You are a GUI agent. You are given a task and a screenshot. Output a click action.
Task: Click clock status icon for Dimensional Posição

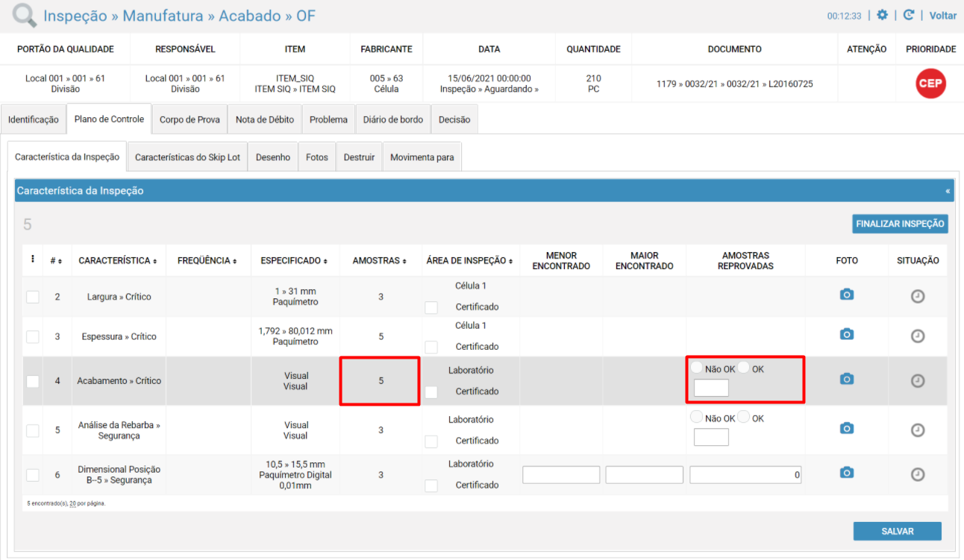(x=918, y=474)
